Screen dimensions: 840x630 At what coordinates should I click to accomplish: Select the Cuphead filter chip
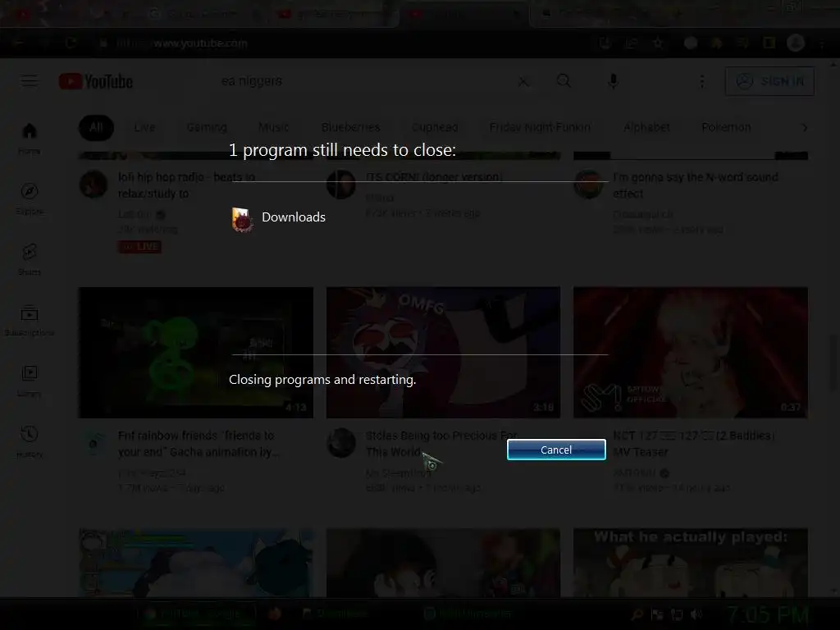click(x=435, y=127)
